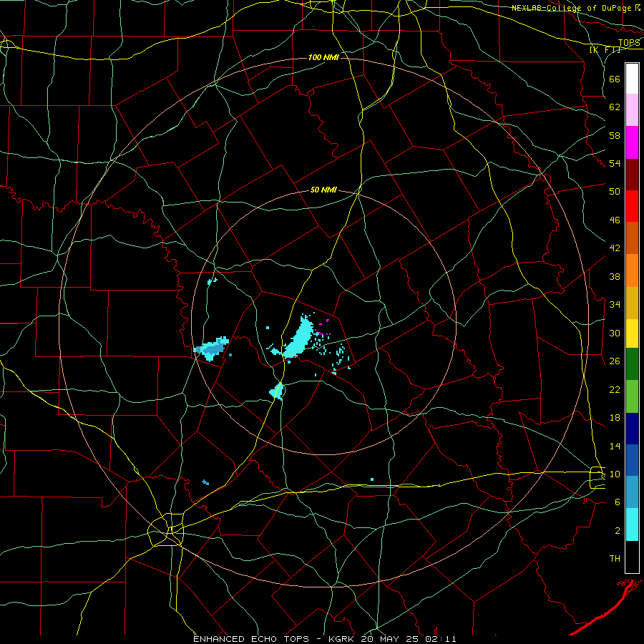Click the yellow 34 kft legend swatch
Viewport: 644px width, 644px height.
[x=632, y=333]
